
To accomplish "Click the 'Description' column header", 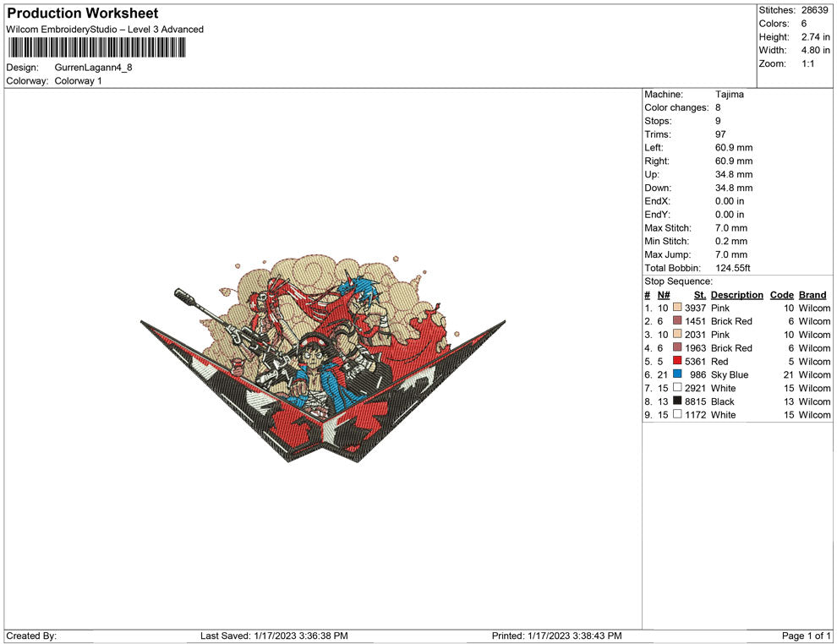I will [736, 295].
